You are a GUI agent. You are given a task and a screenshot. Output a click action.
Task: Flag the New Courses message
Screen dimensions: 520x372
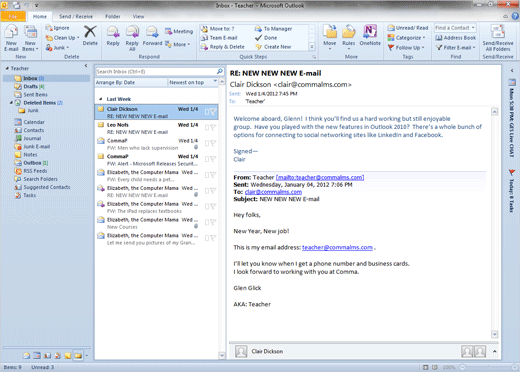[213, 222]
